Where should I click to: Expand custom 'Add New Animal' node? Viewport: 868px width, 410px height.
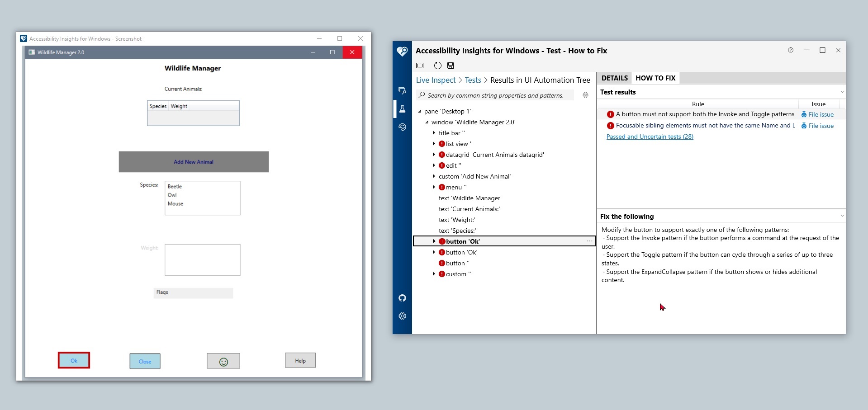434,176
